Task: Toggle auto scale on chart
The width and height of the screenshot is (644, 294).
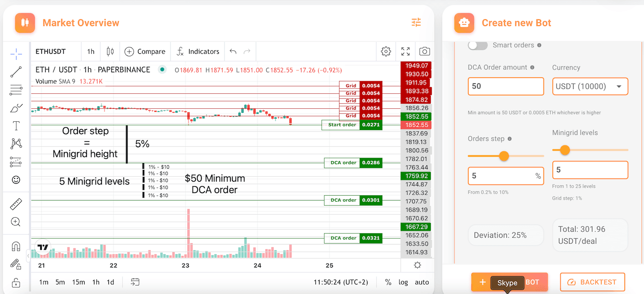Action: pyautogui.click(x=421, y=282)
